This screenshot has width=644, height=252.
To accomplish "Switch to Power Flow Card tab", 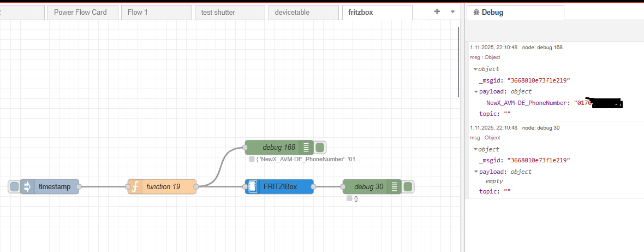I will [83, 13].
